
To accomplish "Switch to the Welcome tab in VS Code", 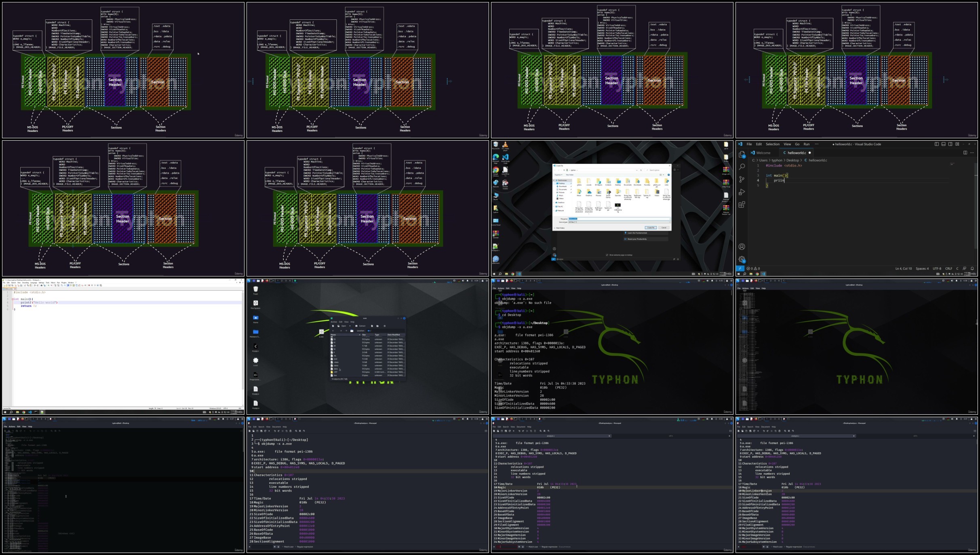I will [763, 153].
